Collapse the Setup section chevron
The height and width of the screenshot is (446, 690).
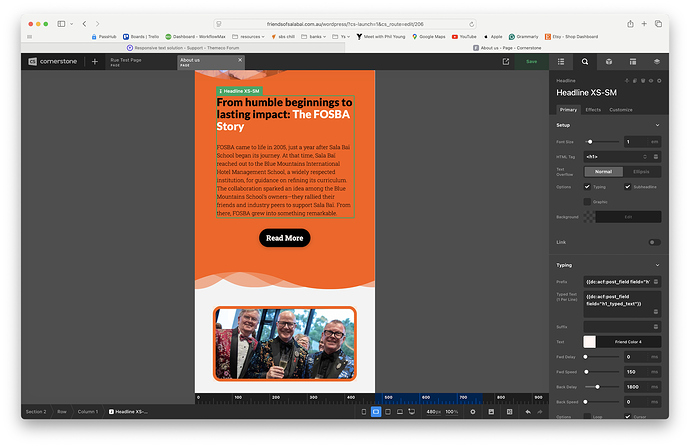coord(657,125)
